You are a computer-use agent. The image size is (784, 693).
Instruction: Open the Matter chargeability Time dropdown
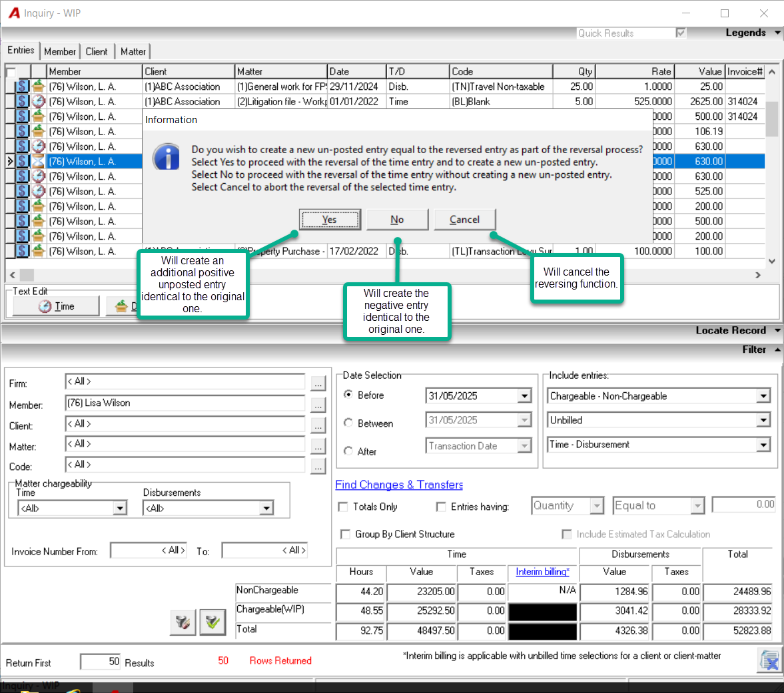(119, 508)
